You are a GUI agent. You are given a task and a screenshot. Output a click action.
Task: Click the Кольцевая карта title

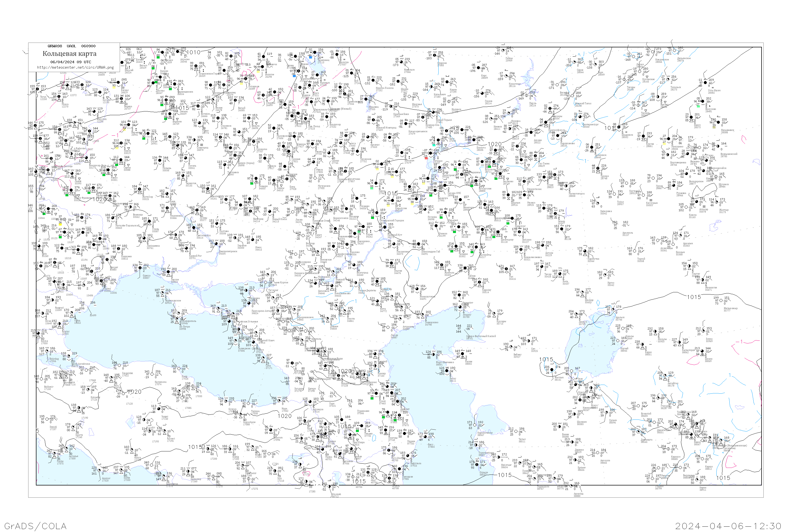[69, 54]
